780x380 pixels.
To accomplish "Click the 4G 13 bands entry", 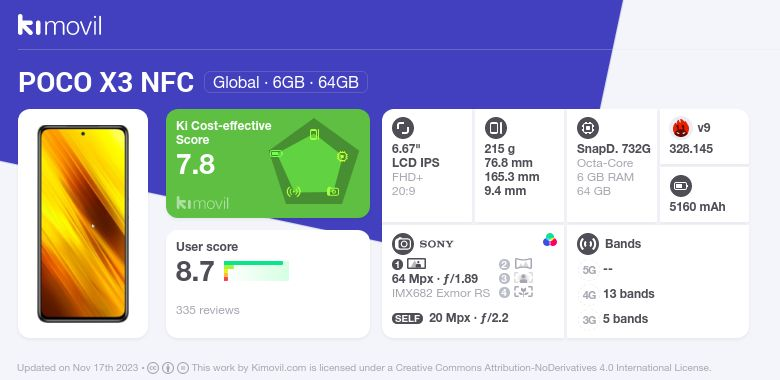I will pos(617,294).
